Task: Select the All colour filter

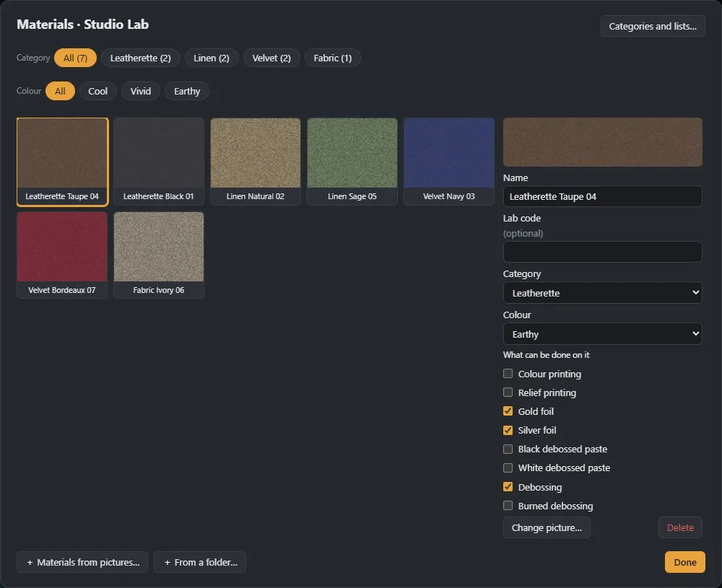Action: (x=60, y=91)
